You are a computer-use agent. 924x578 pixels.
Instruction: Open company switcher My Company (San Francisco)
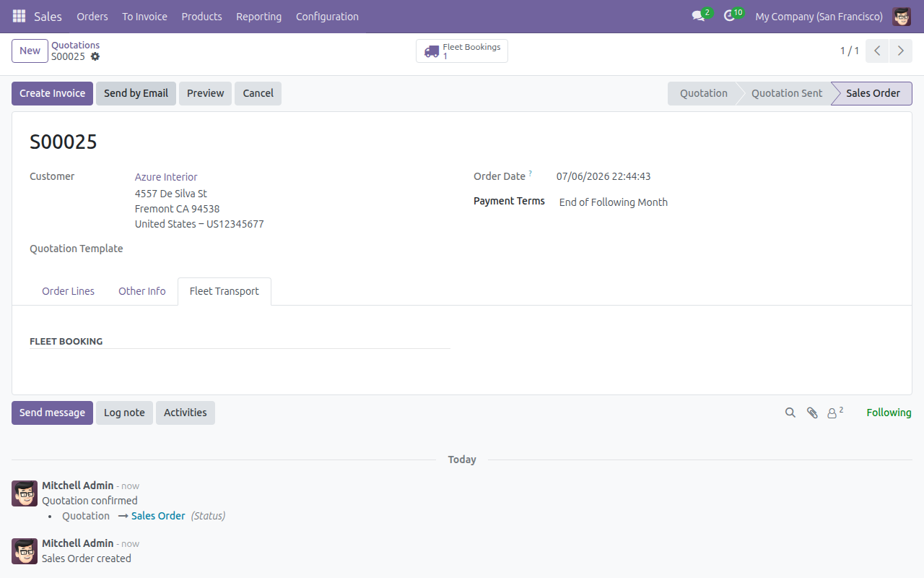(819, 16)
